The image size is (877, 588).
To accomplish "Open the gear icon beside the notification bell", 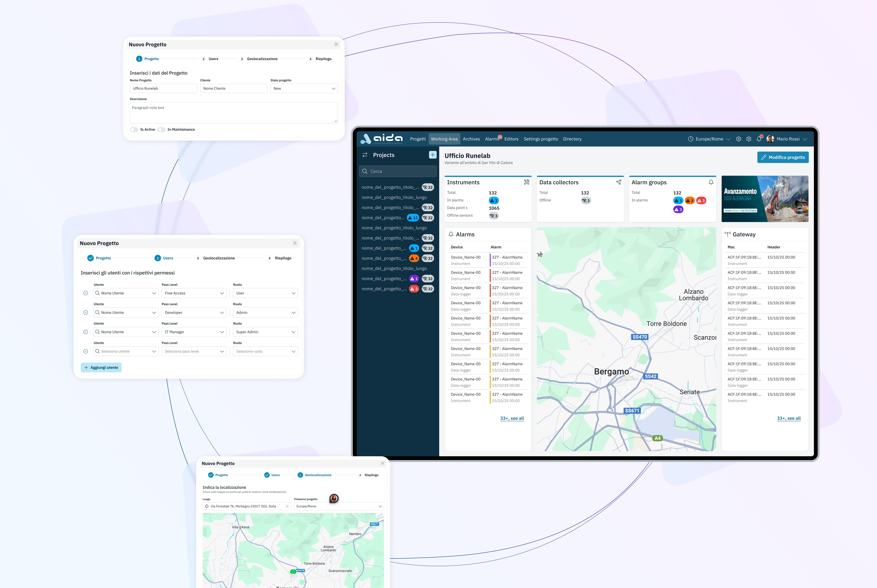I will click(749, 139).
